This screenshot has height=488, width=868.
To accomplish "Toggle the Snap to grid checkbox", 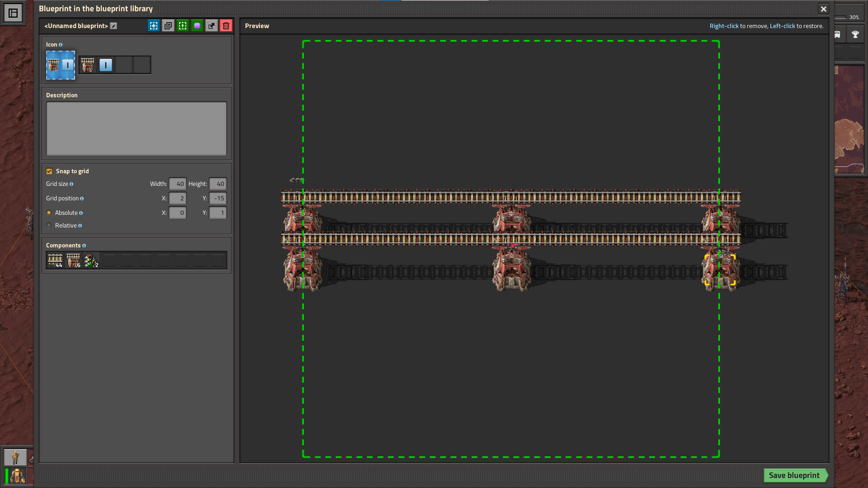I will click(49, 171).
